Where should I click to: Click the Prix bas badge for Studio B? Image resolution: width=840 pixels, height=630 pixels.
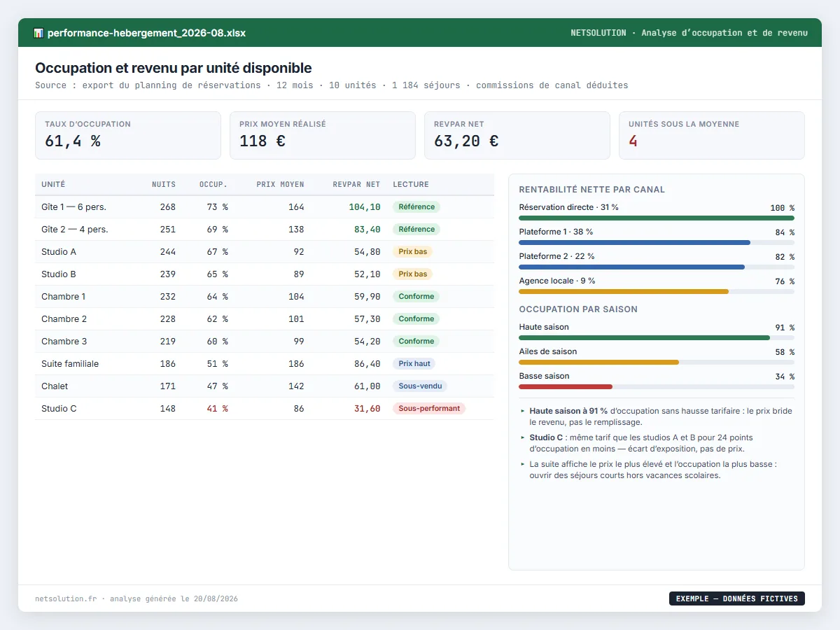413,274
